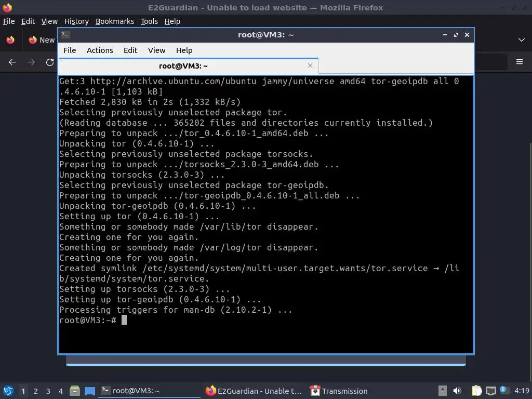Screen dimensions: 532x399
Task: Open Firefox Help menu
Action: (x=172, y=21)
